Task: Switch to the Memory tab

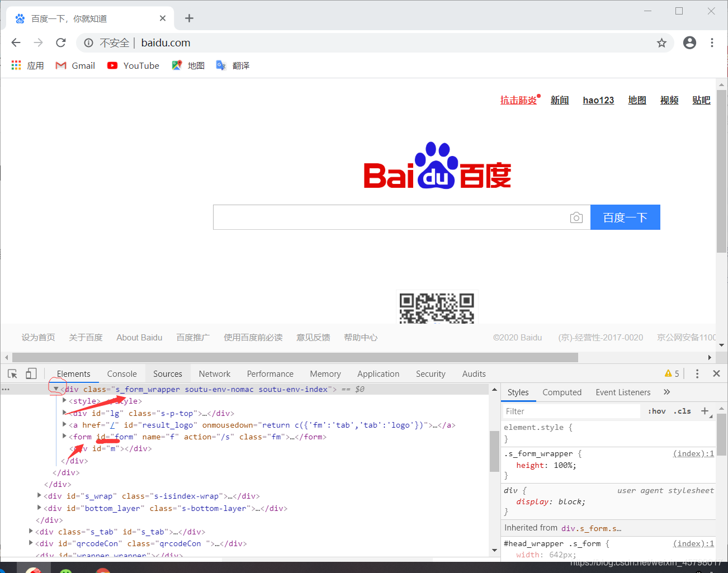Action: [x=325, y=374]
